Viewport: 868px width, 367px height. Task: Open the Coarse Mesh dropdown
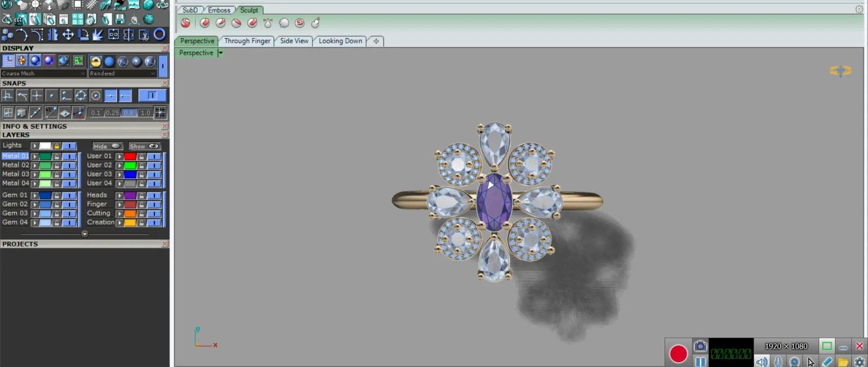(x=43, y=73)
